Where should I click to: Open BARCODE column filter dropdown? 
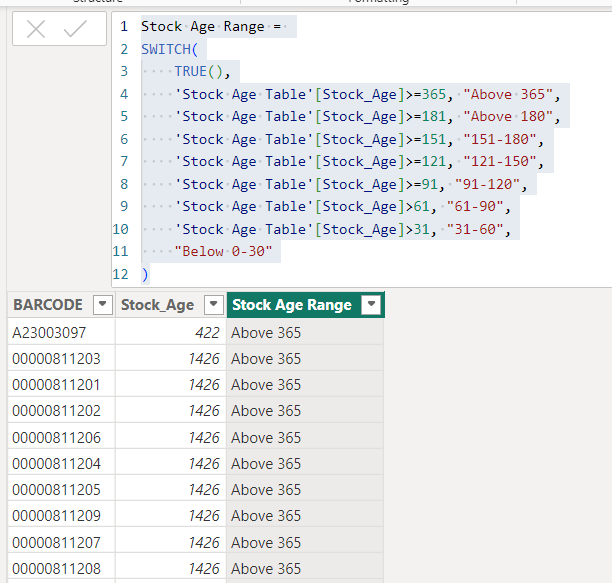tap(103, 304)
